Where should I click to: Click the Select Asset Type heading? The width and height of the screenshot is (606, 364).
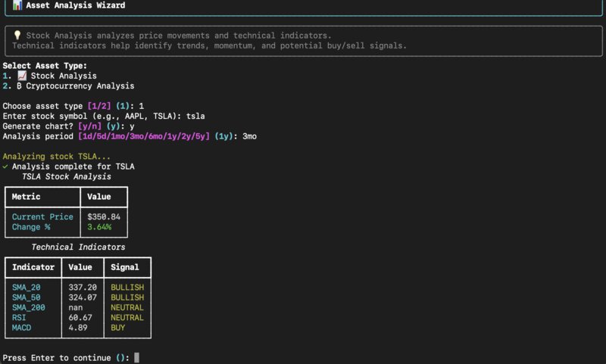[45, 66]
